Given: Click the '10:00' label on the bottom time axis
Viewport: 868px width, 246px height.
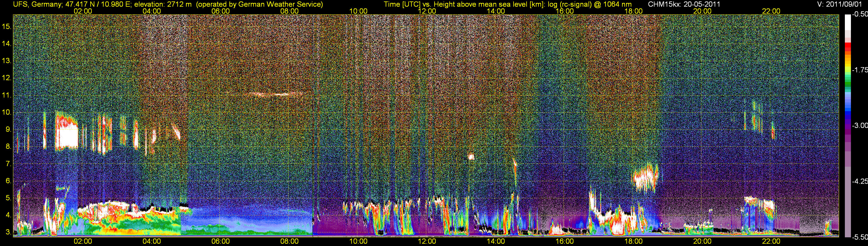Looking at the screenshot, I should (358, 241).
